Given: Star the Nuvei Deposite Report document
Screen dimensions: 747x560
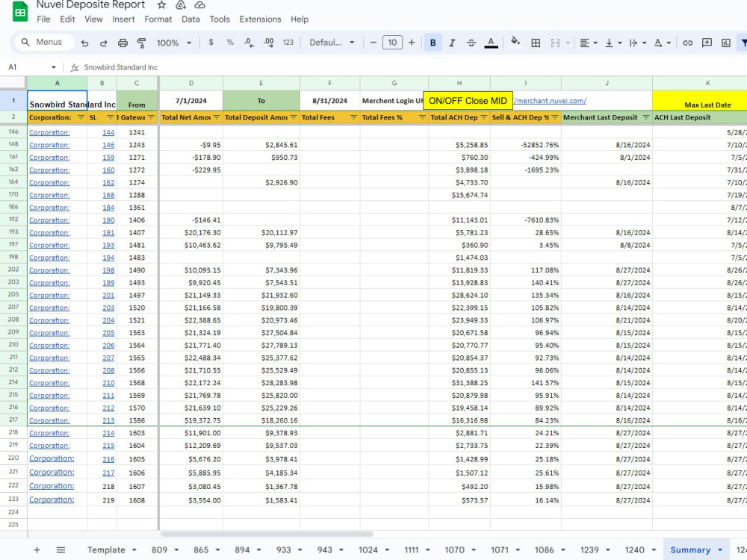Looking at the screenshot, I should [161, 4].
